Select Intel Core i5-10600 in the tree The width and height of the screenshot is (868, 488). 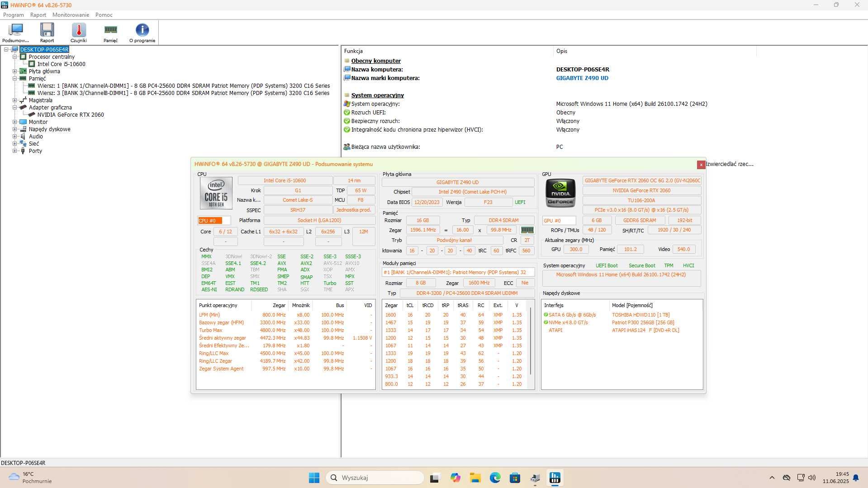click(x=61, y=64)
